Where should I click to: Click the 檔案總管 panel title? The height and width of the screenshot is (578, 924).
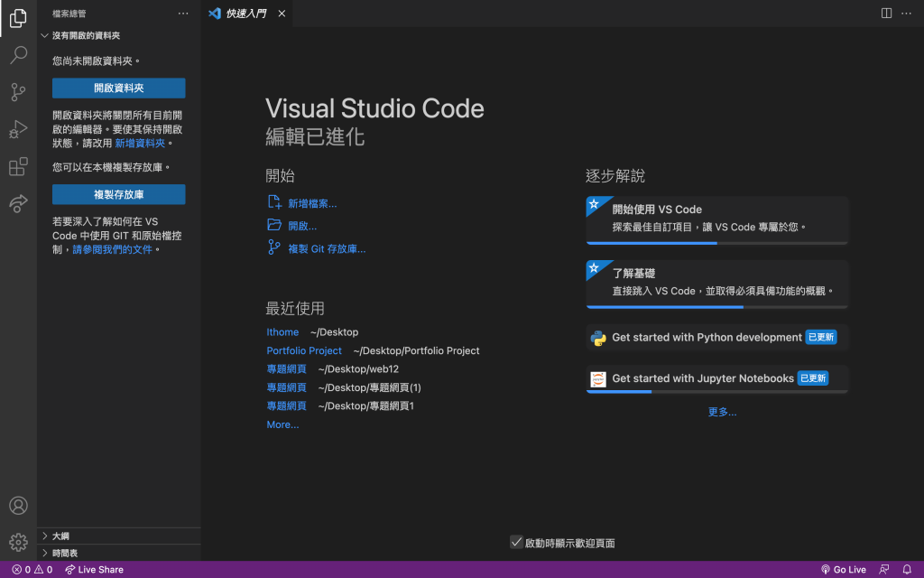click(x=69, y=13)
